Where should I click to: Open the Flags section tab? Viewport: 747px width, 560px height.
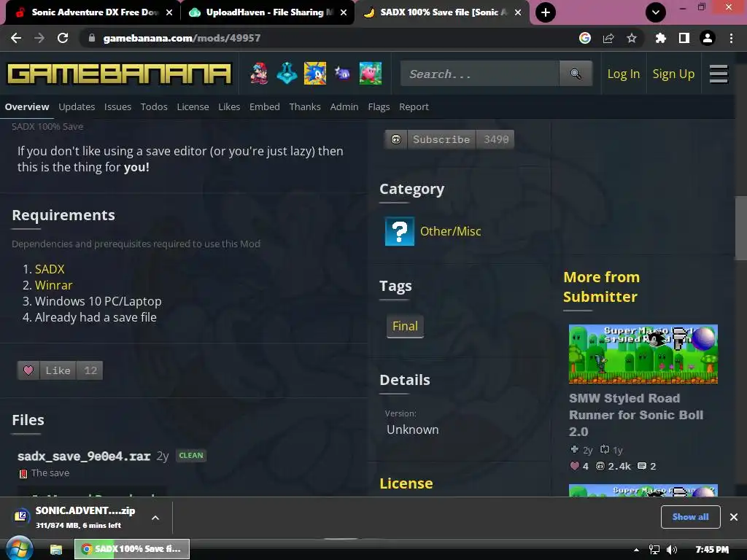(x=379, y=107)
